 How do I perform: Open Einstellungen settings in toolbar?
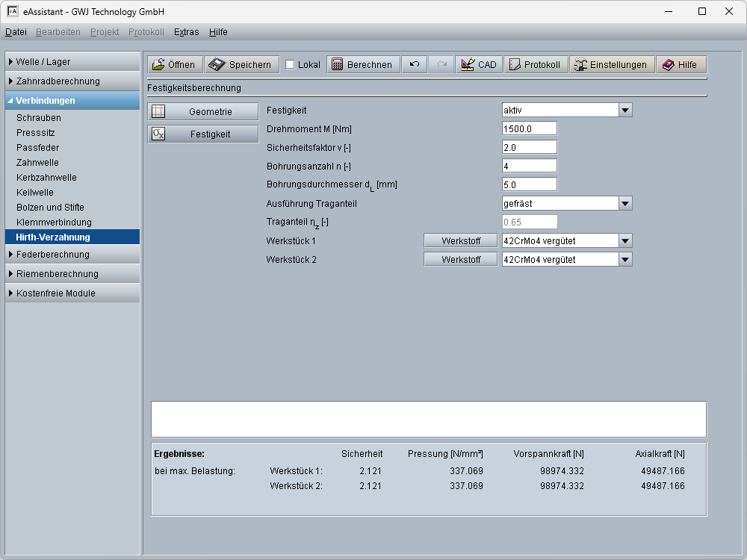612,65
